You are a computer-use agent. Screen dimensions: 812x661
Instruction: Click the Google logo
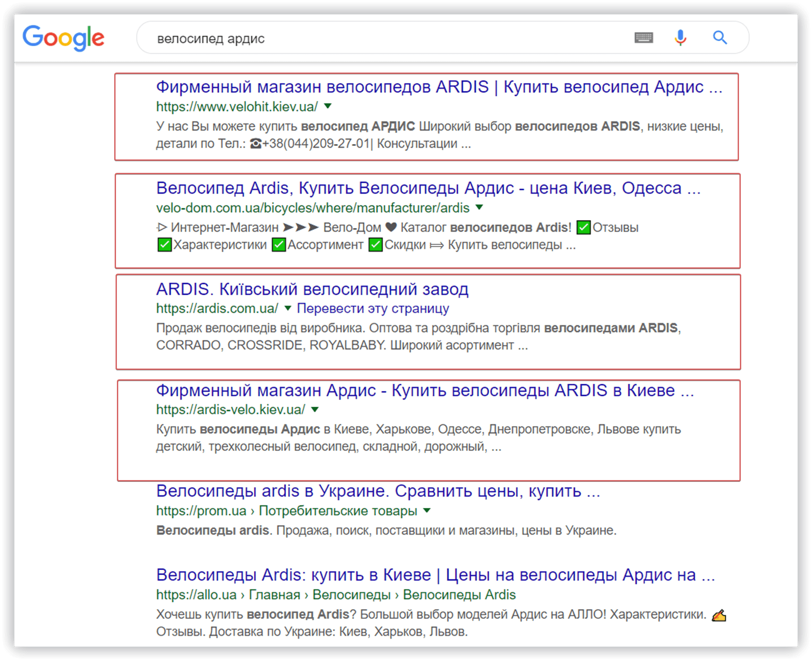tap(63, 38)
